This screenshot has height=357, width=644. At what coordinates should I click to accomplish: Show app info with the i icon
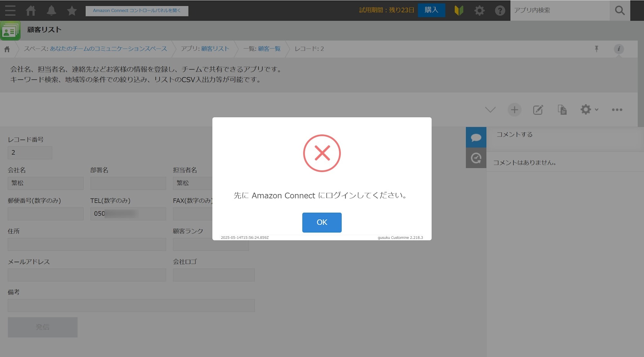tap(619, 49)
